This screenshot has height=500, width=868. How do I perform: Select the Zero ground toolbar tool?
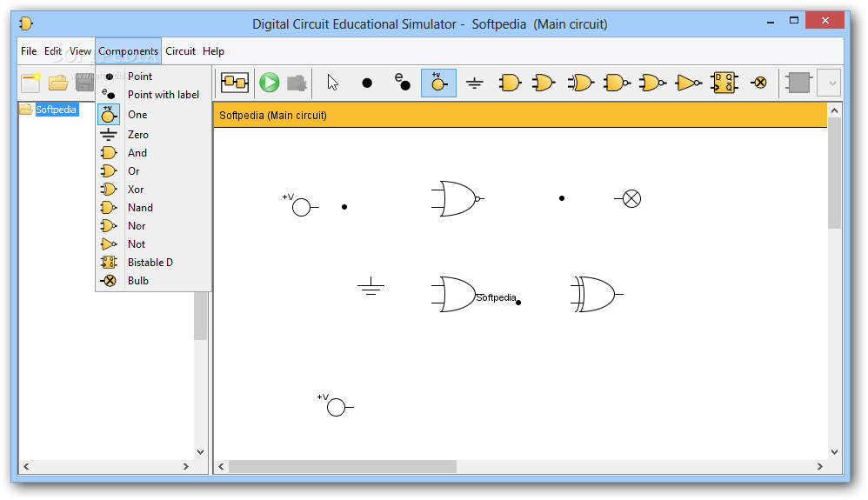point(474,83)
